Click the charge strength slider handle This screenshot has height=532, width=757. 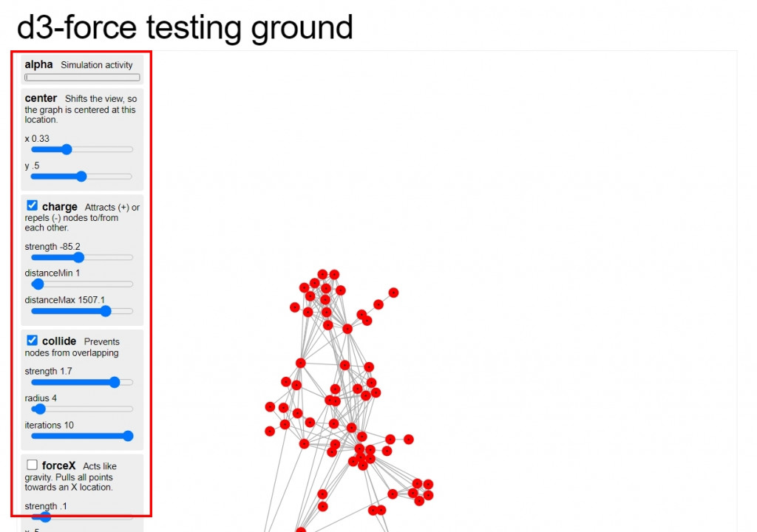click(79, 258)
